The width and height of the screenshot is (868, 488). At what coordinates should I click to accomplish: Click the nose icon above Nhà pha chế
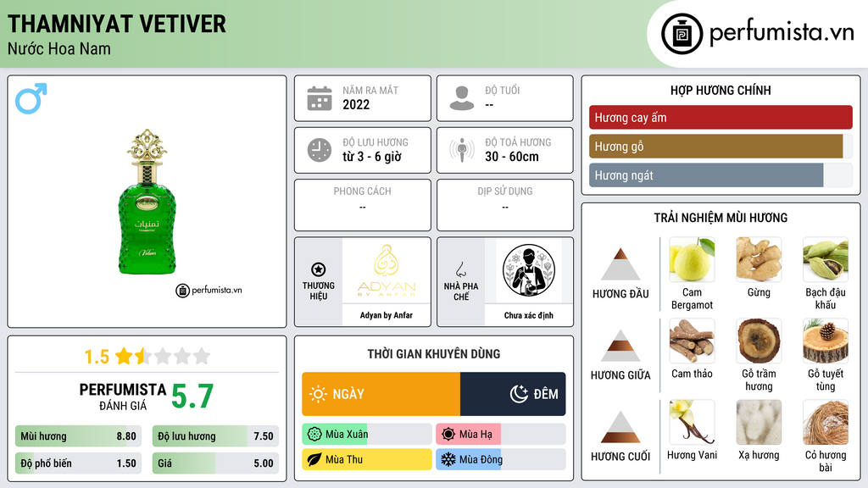[460, 269]
